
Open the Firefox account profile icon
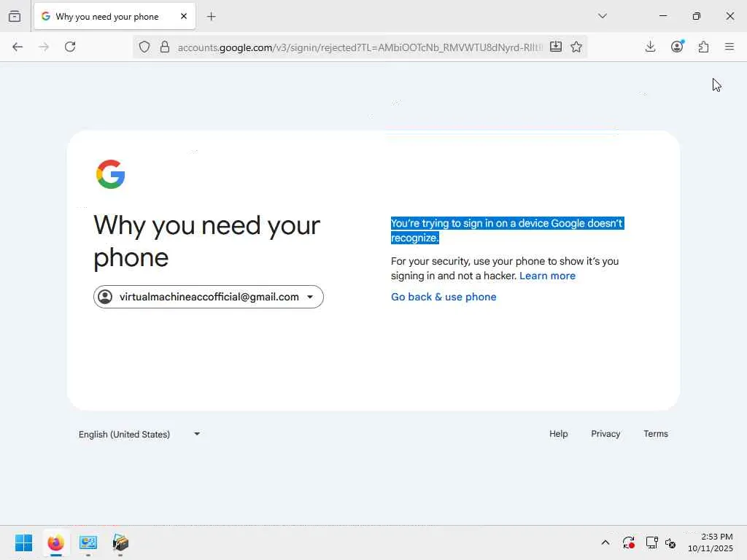click(x=677, y=47)
